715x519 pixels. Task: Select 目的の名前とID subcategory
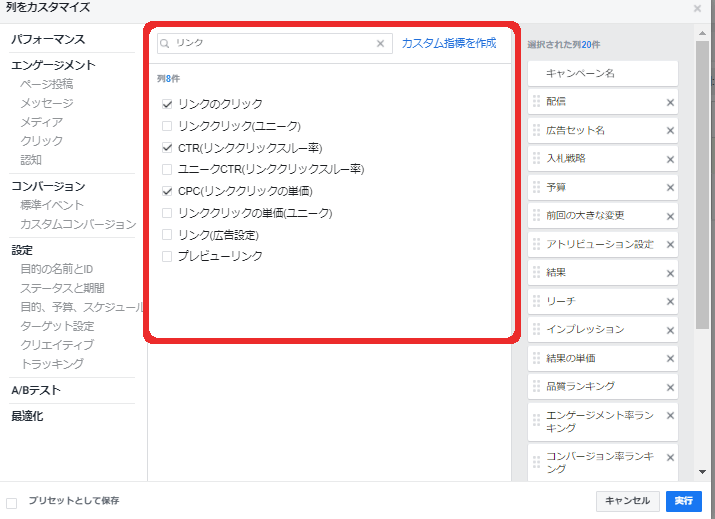pos(57,270)
